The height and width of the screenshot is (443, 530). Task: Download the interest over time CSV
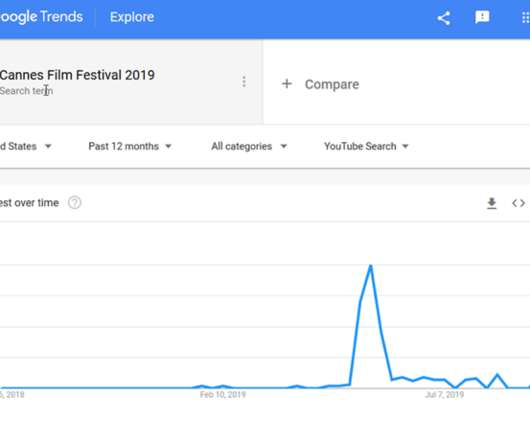491,203
